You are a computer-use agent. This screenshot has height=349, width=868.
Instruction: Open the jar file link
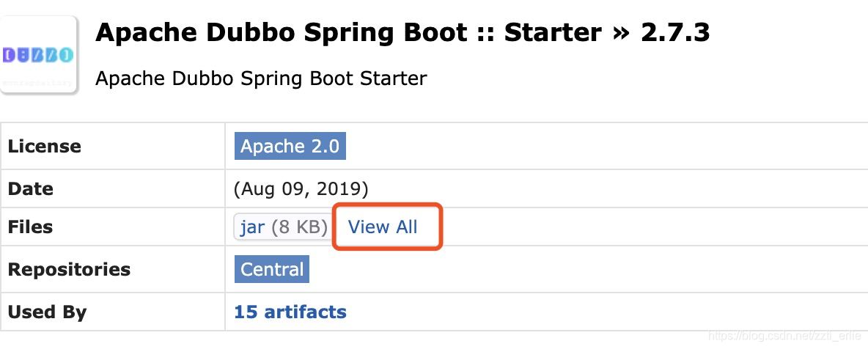pyautogui.click(x=252, y=227)
